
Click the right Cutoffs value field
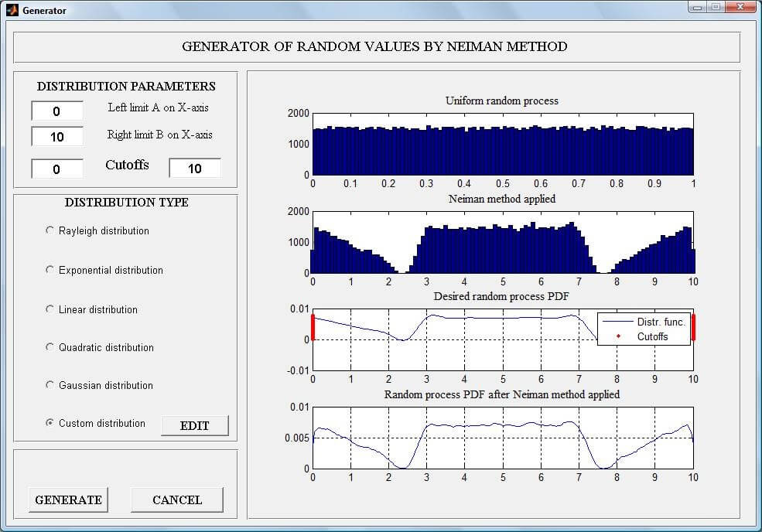(x=194, y=169)
